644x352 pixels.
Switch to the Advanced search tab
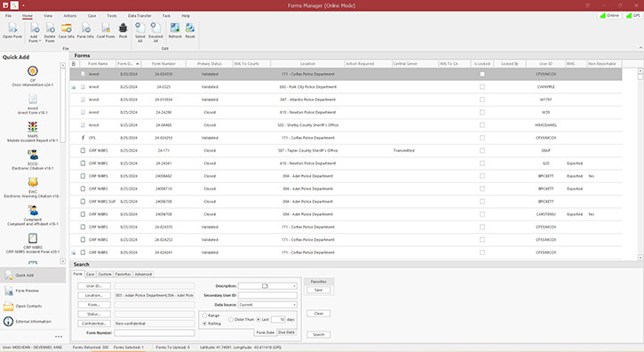pyautogui.click(x=143, y=274)
